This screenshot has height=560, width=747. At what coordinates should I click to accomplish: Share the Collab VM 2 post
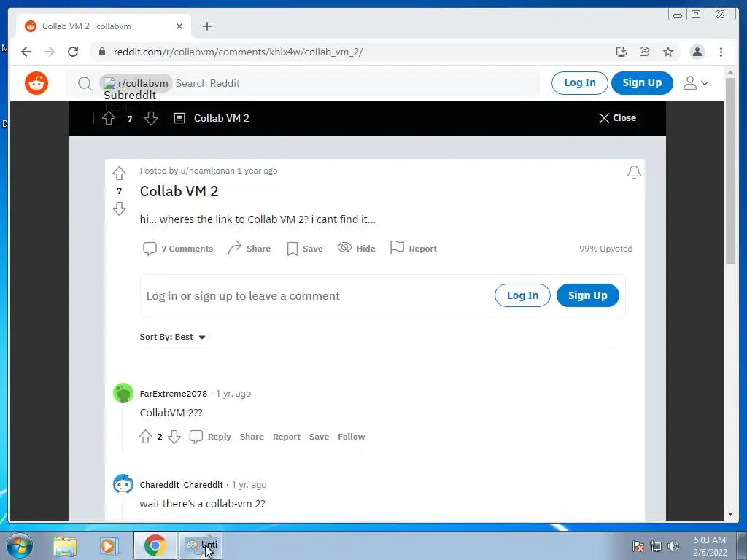(x=249, y=249)
